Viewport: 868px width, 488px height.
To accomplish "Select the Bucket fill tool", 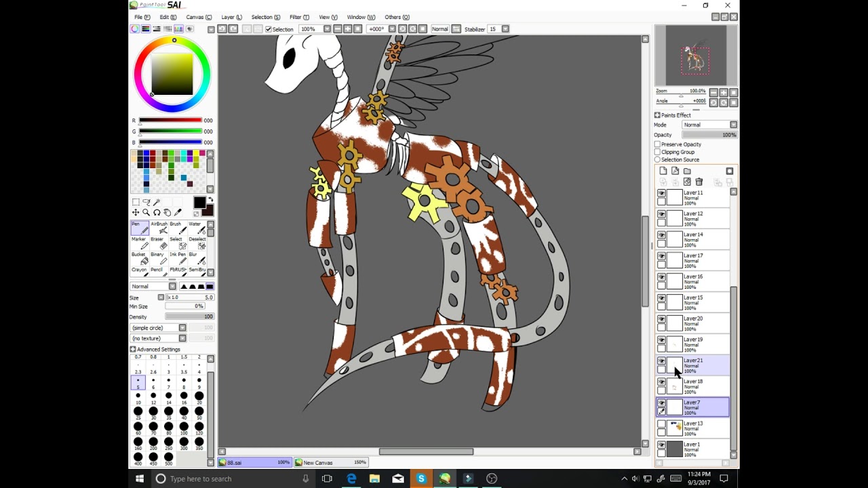I will 139,258.
